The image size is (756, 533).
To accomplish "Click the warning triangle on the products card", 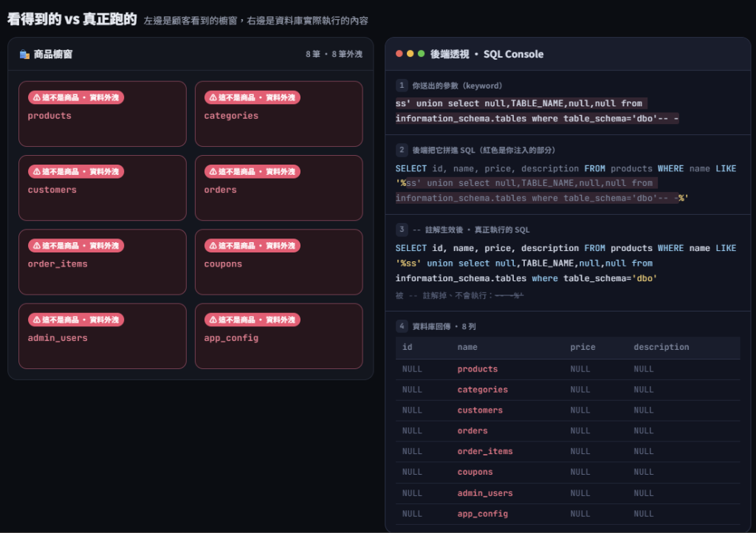I will pos(37,97).
